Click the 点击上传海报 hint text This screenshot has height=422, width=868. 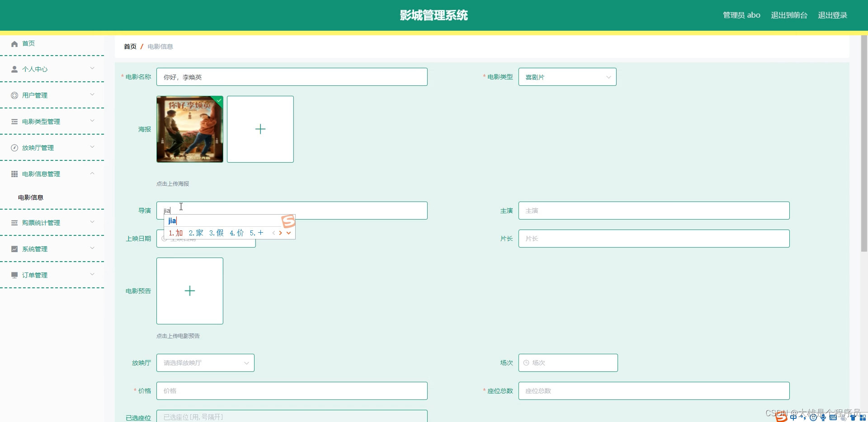click(173, 184)
